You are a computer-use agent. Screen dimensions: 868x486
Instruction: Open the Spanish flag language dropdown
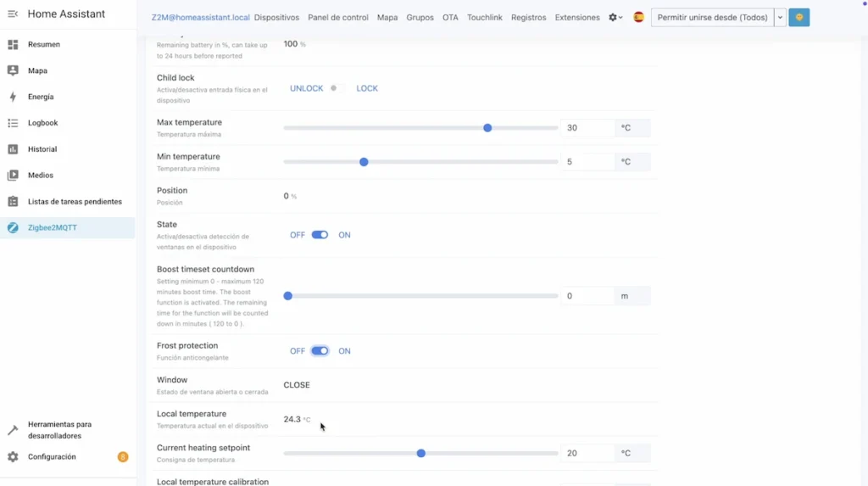[x=638, y=18]
